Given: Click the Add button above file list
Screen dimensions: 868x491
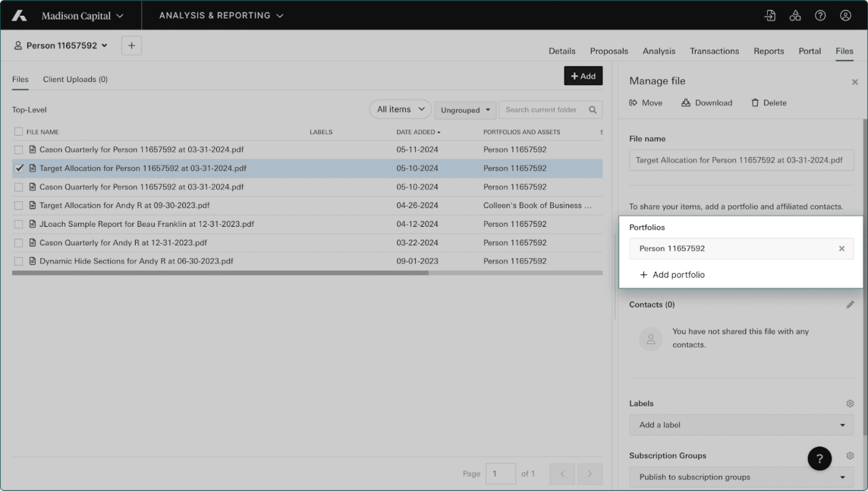Looking at the screenshot, I should [x=583, y=76].
